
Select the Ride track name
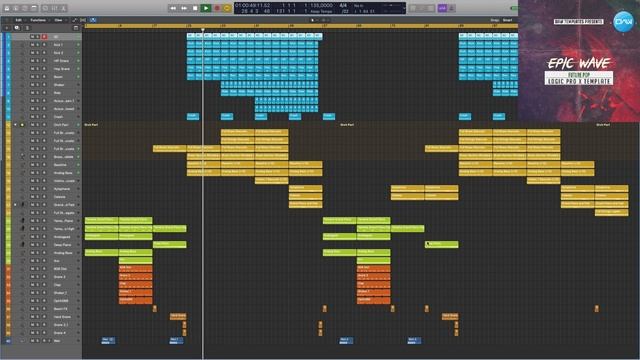click(57, 93)
